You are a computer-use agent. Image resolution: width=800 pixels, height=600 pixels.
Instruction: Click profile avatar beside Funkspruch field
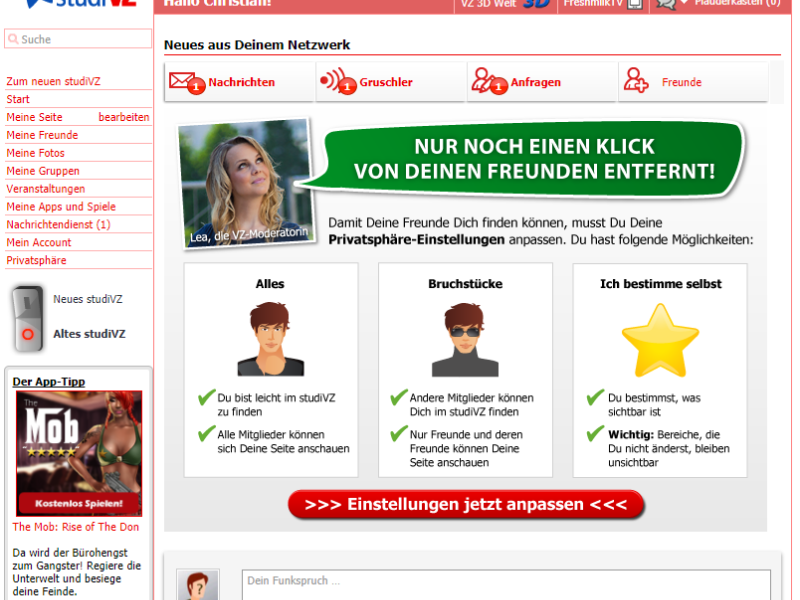[x=198, y=585]
